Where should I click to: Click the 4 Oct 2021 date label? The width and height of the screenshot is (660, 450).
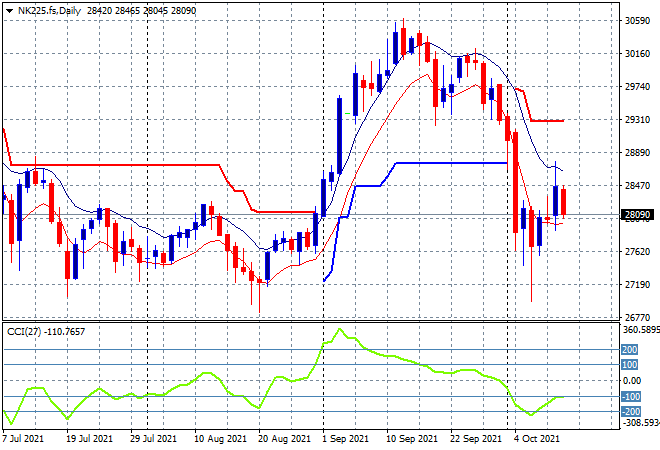[x=536, y=439]
